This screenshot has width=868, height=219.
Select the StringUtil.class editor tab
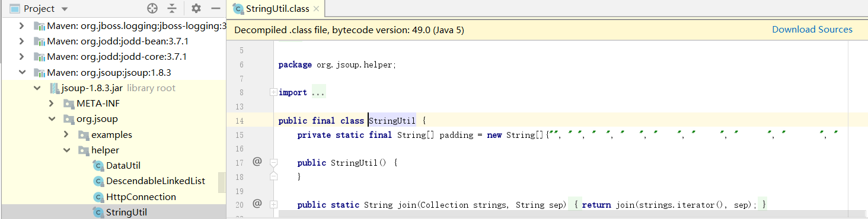tap(271, 8)
